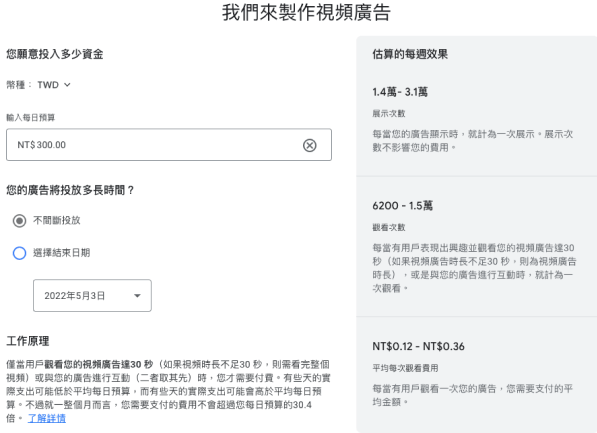
Task: Click the 您的廣告將投放多長時間 heading
Action: click(x=70, y=190)
